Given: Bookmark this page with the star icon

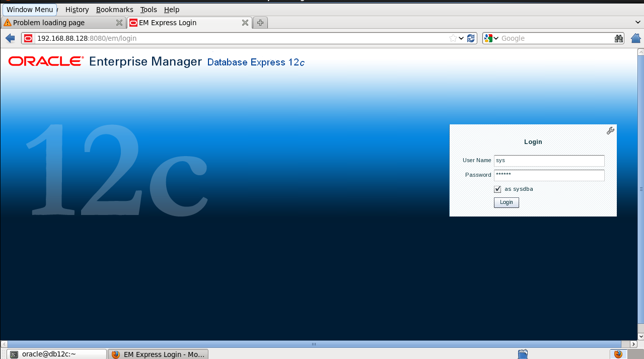Looking at the screenshot, I should tap(453, 38).
